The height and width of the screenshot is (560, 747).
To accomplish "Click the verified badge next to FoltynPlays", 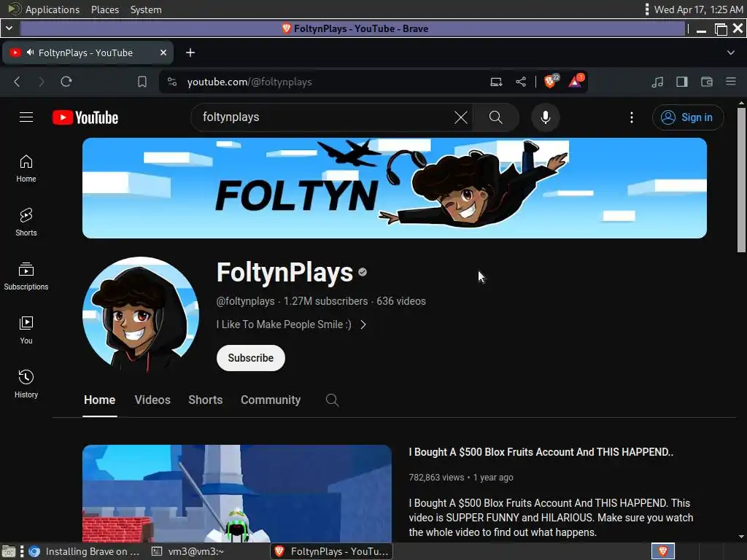I will pyautogui.click(x=363, y=273).
